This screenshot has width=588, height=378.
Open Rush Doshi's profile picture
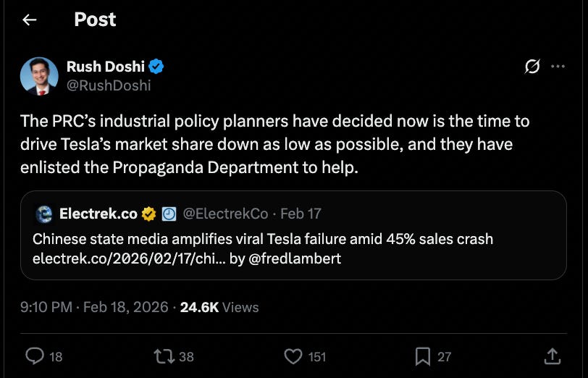click(39, 76)
